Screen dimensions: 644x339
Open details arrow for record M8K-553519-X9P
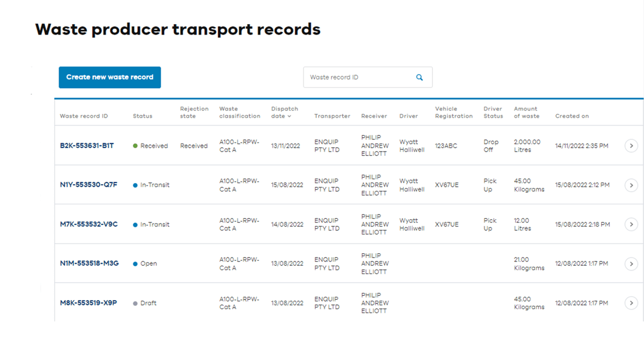click(631, 303)
